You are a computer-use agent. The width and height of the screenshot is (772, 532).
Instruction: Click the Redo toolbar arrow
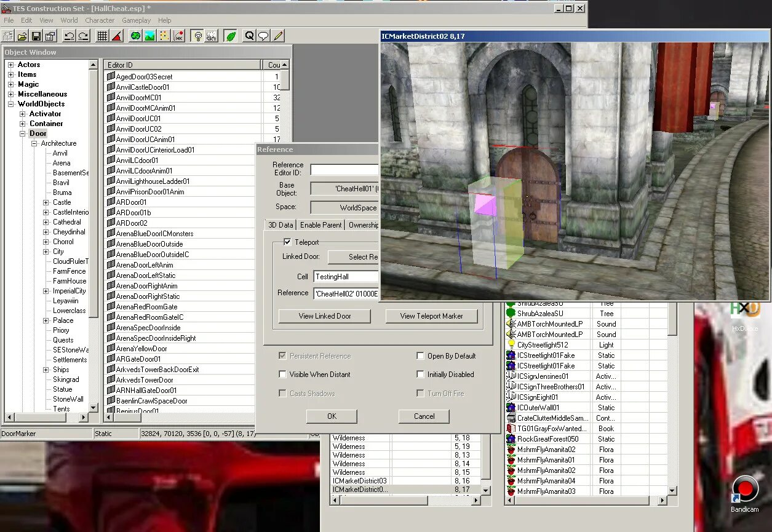click(83, 36)
